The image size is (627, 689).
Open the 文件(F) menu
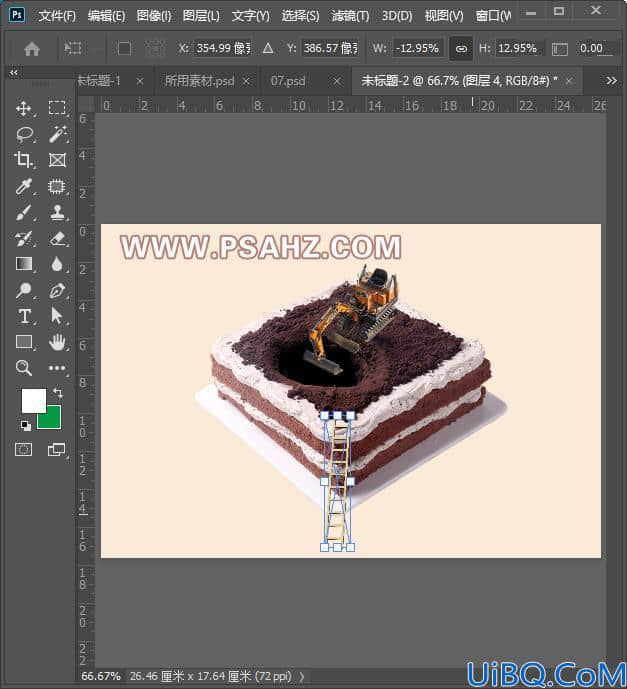[57, 16]
